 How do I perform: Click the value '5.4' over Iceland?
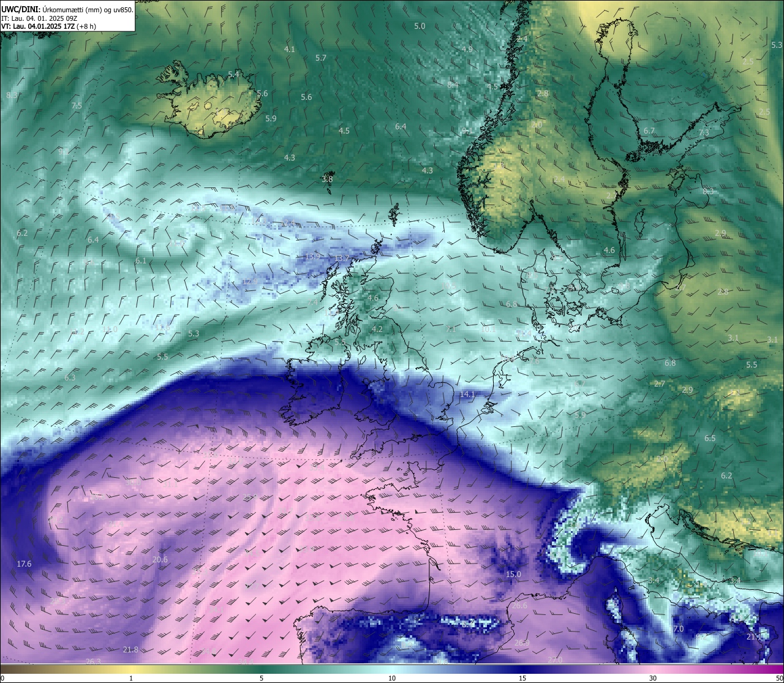233,74
